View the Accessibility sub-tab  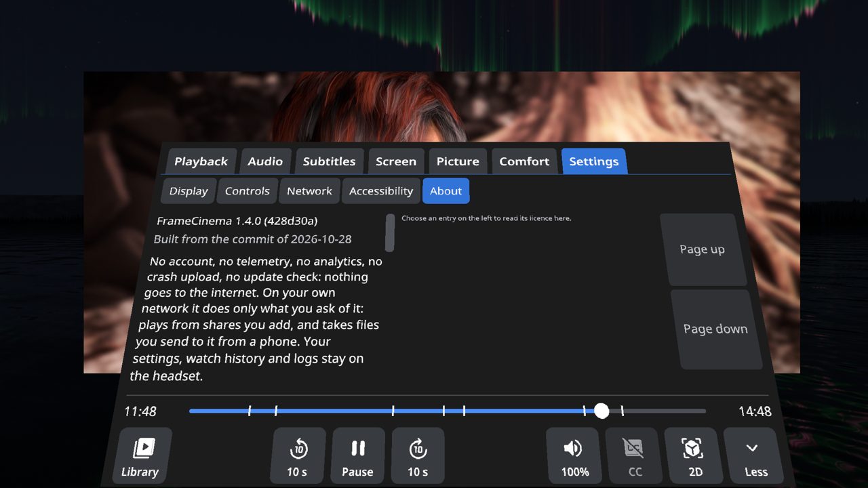pos(381,191)
